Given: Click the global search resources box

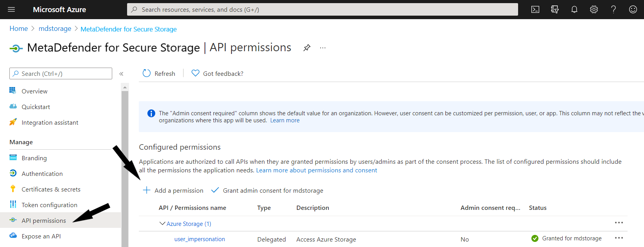Looking at the screenshot, I should (x=323, y=9).
